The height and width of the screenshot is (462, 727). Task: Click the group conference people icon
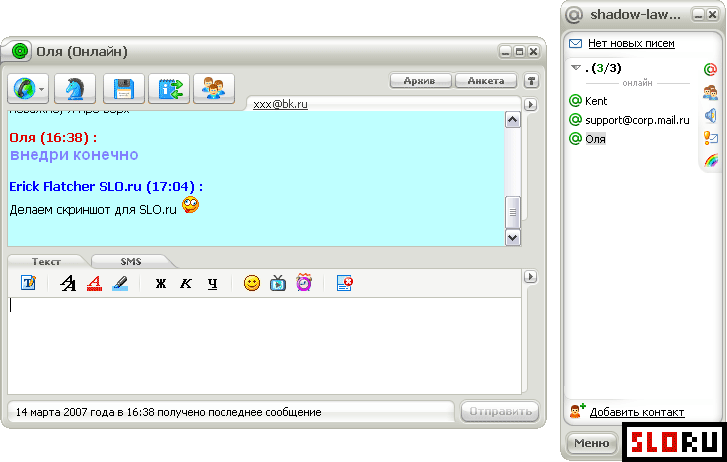(x=213, y=89)
